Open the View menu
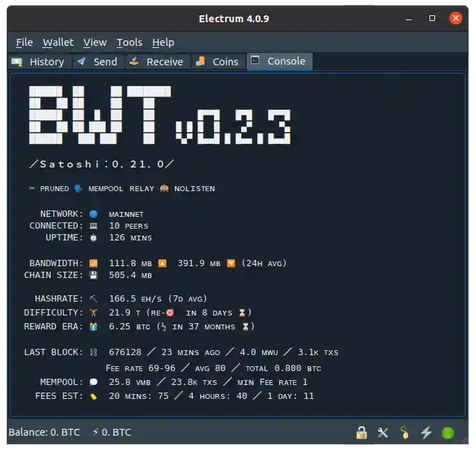The width and height of the screenshot is (476, 451). pyautogui.click(x=95, y=42)
